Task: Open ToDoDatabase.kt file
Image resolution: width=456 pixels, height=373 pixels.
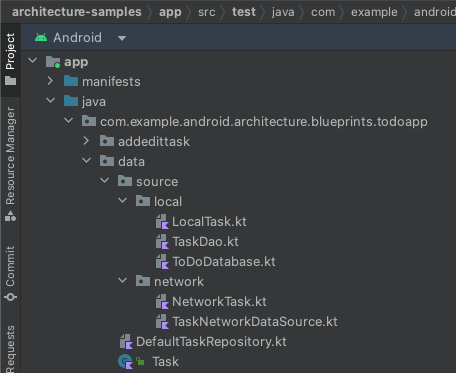Action: click(x=224, y=262)
